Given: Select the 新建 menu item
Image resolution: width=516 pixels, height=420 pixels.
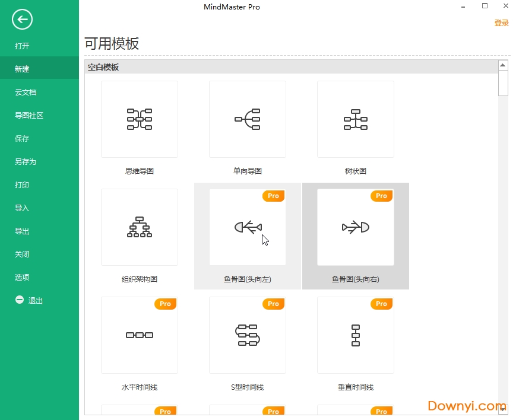Looking at the screenshot, I should (40, 69).
